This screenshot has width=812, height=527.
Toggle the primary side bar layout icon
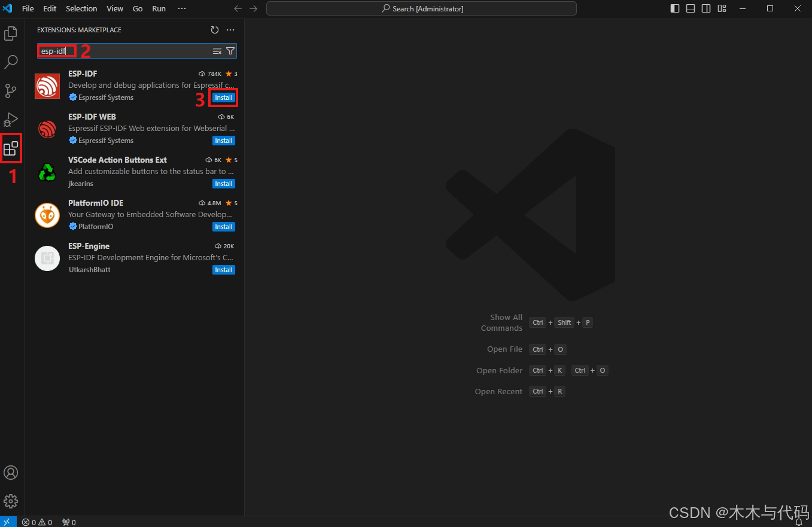[675, 8]
